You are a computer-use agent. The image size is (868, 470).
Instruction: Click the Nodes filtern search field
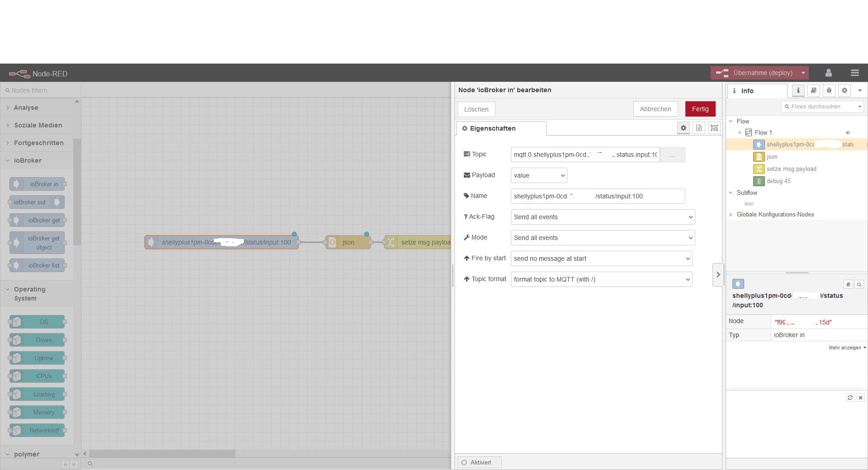(41, 90)
